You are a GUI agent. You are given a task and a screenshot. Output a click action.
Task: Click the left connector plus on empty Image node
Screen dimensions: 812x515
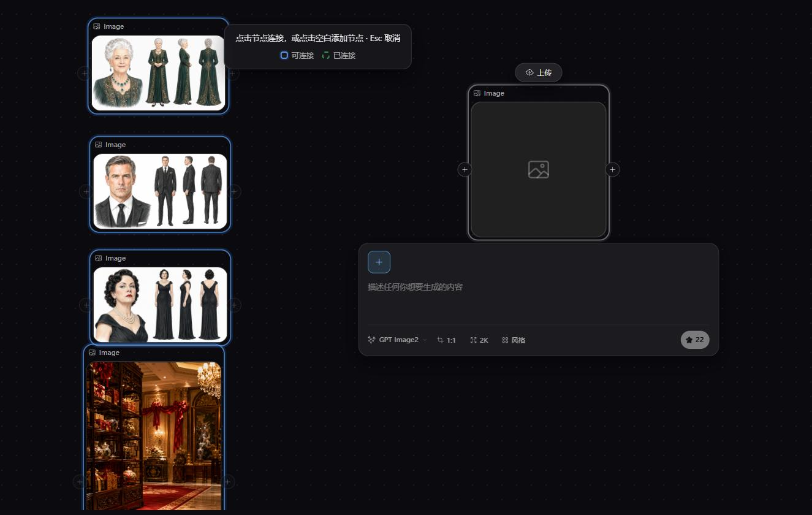pos(465,169)
